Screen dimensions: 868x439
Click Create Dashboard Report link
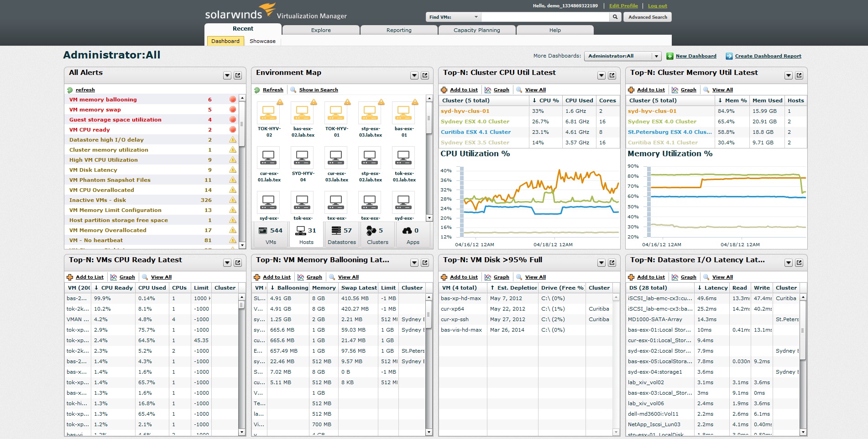click(768, 56)
